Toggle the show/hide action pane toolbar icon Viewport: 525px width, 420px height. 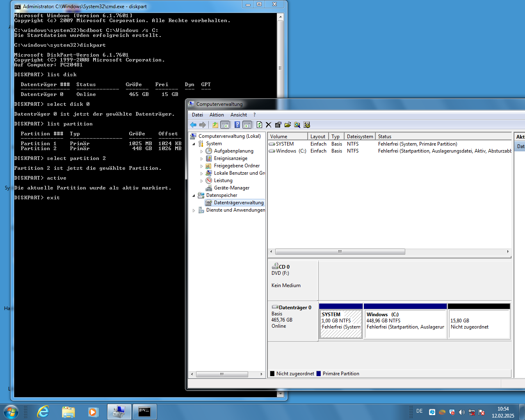247,125
